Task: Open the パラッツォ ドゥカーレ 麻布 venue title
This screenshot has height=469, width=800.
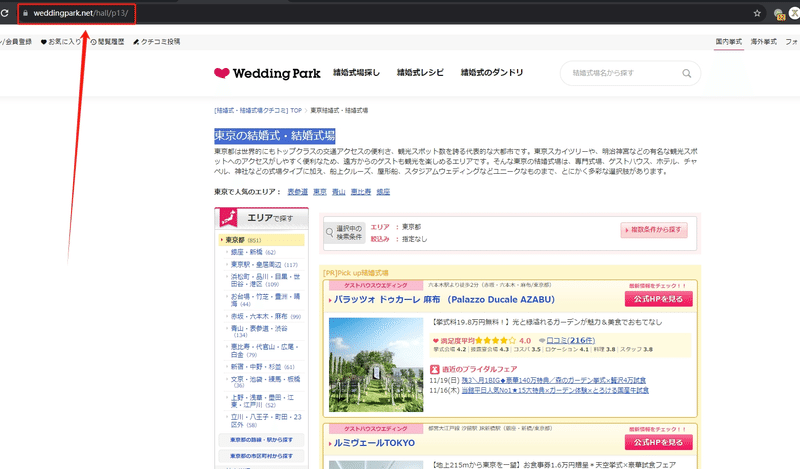Action: [444, 300]
